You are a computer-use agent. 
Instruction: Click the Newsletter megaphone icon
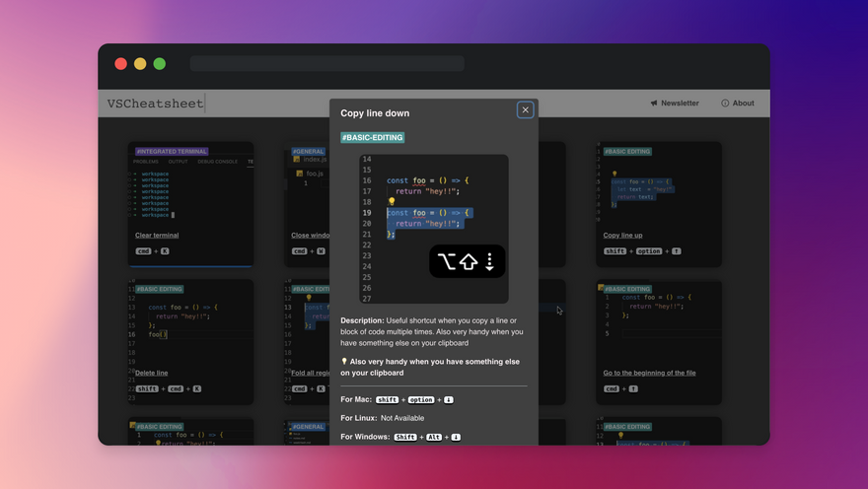[x=654, y=103]
